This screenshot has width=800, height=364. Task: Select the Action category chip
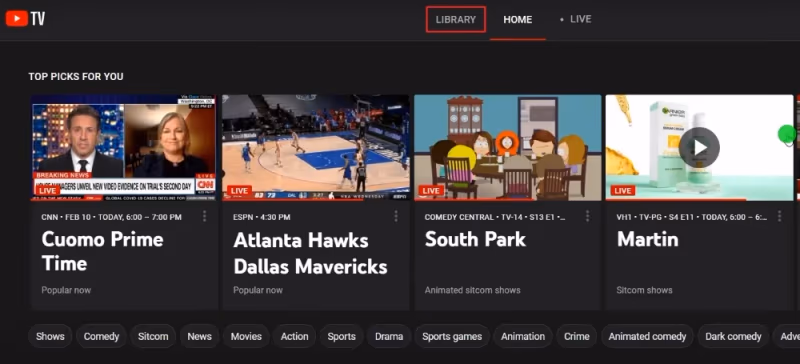tap(294, 336)
